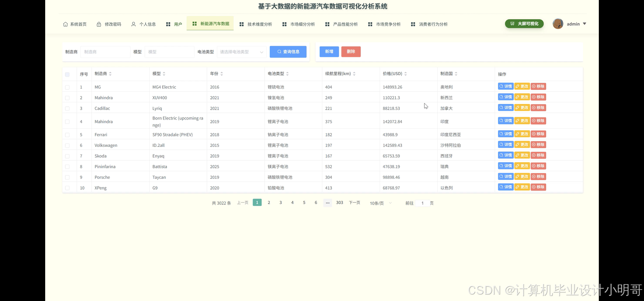This screenshot has width=644, height=301.
Task: Sort the 制造国 column using its sort arrows
Action: click(456, 74)
